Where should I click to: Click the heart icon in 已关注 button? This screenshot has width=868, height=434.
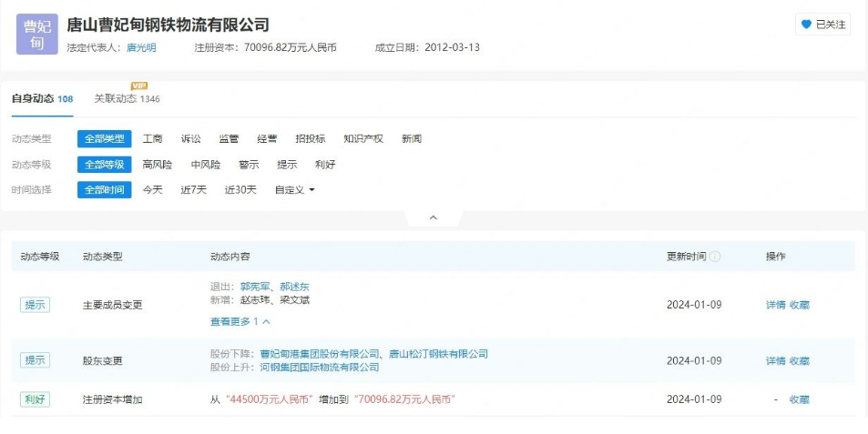click(x=806, y=25)
